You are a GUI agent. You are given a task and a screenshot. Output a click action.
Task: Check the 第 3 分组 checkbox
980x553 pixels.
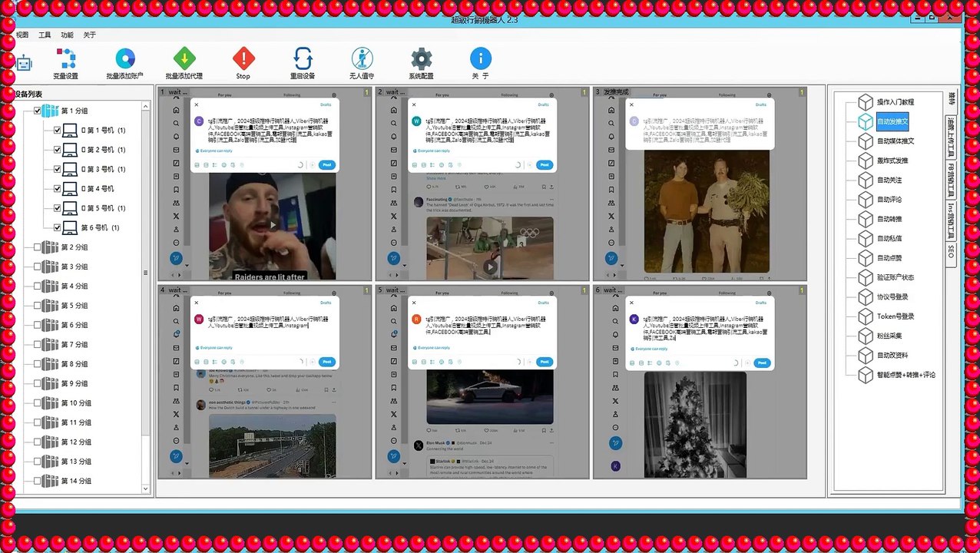coord(37,267)
